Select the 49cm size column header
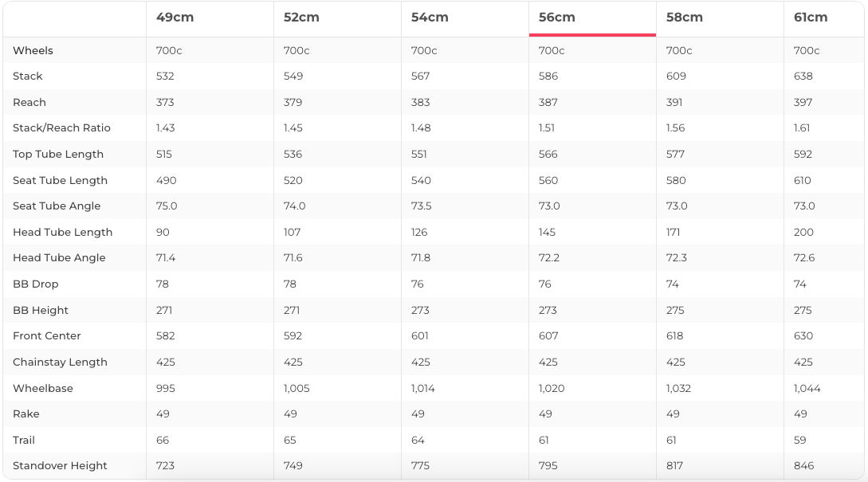 coord(175,18)
